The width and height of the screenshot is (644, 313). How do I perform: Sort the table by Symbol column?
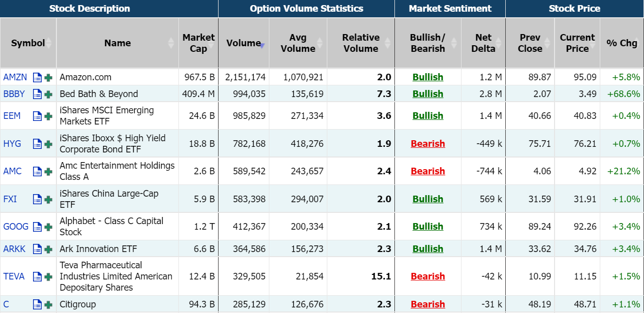[x=28, y=43]
